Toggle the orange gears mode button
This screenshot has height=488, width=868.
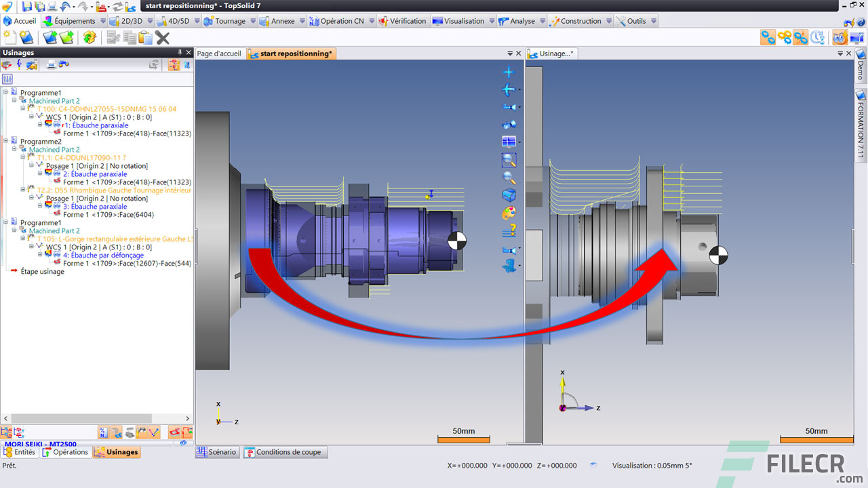click(785, 37)
